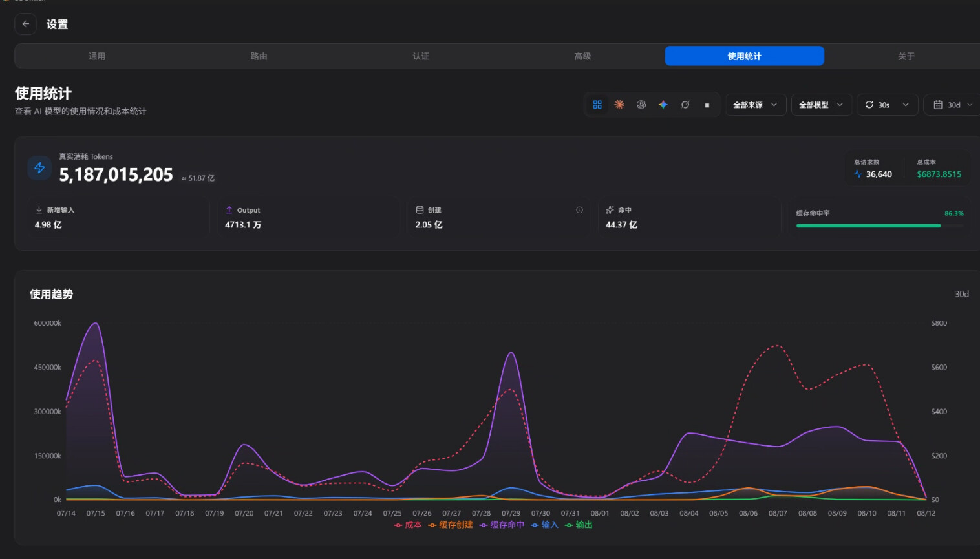Click the info icon in the 创建 card
Viewport: 980px width, 559px height.
pyautogui.click(x=579, y=210)
